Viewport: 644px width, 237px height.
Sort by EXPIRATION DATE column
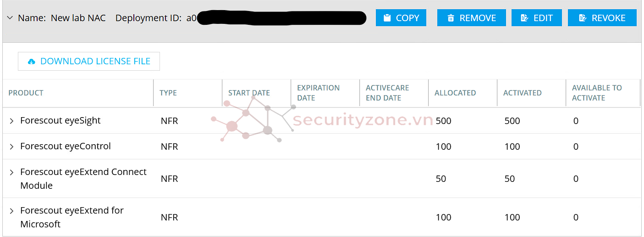[319, 93]
